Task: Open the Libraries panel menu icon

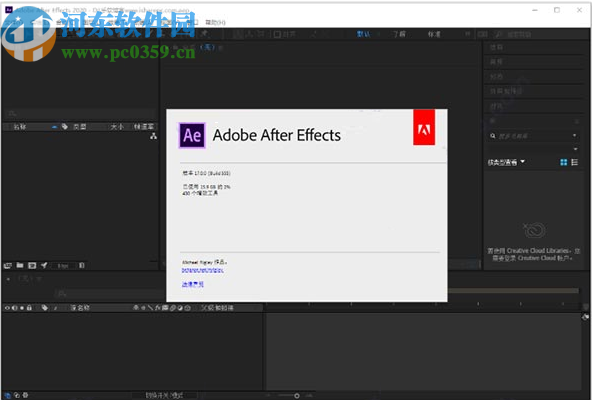Action: click(x=577, y=121)
